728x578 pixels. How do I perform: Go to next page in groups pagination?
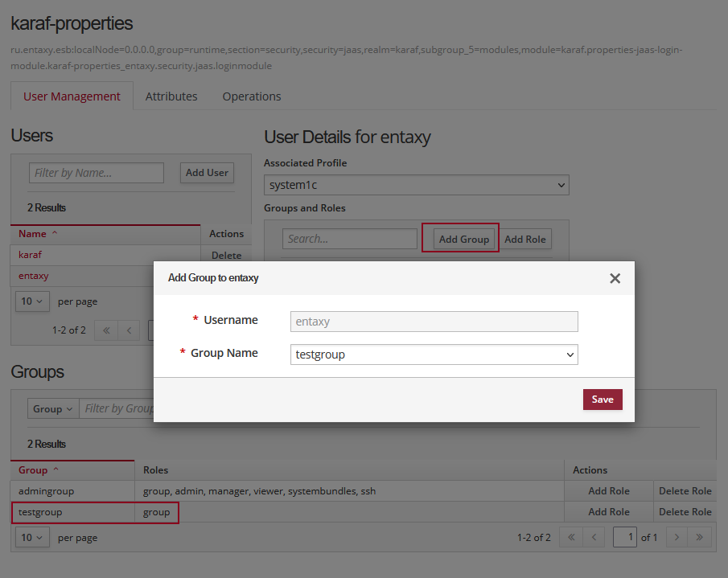pos(677,537)
